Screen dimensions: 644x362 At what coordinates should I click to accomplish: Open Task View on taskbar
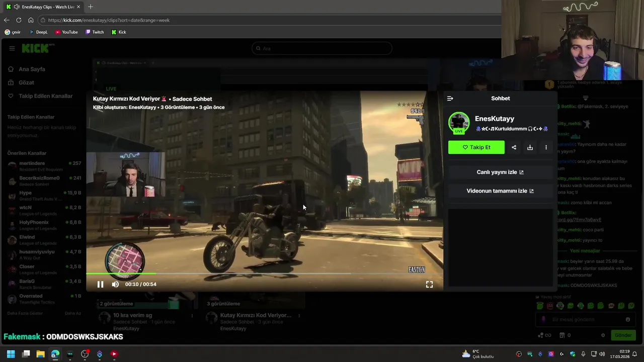[26, 354]
